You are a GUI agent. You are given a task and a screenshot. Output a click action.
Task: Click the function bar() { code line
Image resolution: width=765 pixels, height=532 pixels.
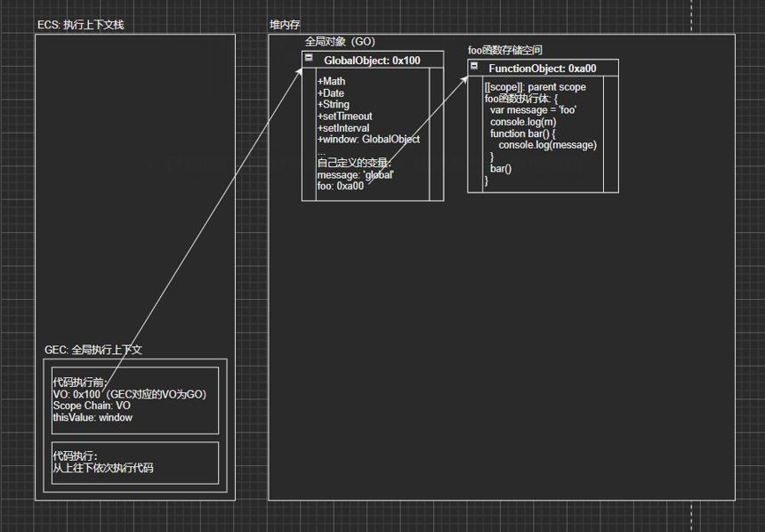(x=523, y=133)
